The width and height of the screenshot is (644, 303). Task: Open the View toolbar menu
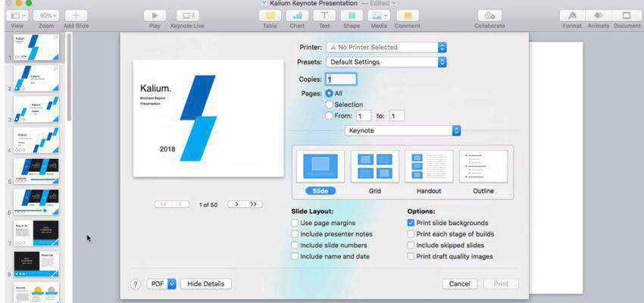pos(17,16)
